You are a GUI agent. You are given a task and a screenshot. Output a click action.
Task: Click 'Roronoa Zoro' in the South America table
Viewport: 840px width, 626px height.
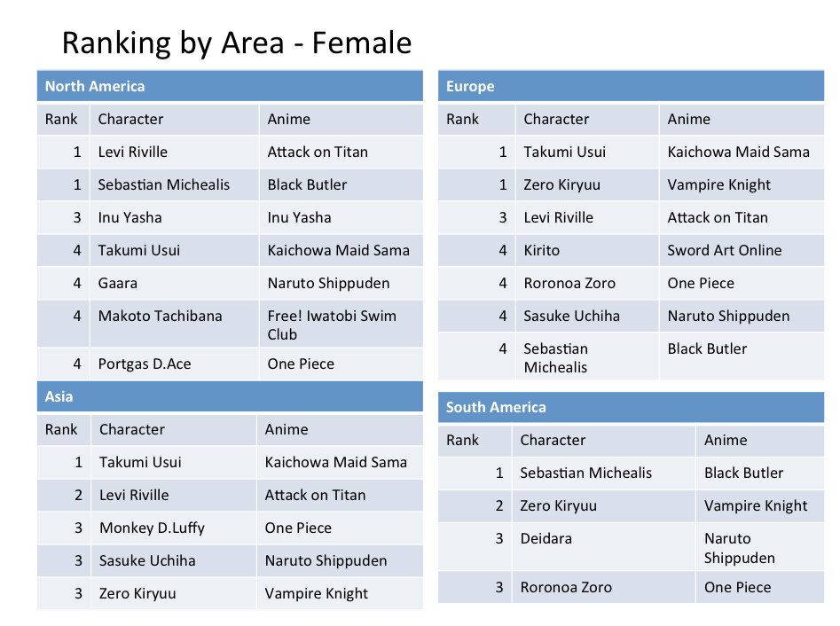566,587
